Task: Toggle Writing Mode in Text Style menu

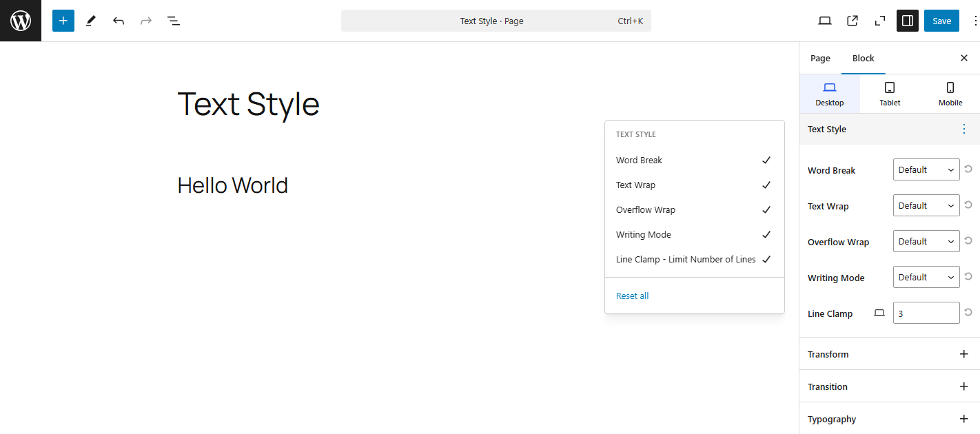Action: click(694, 234)
